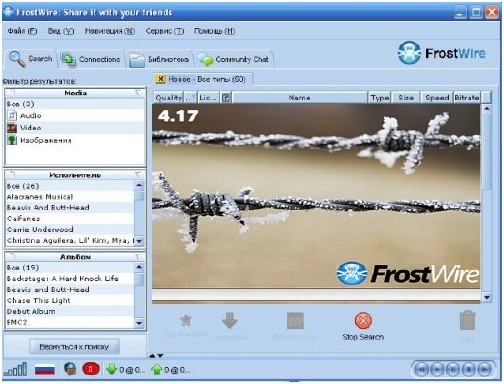Viewport: 504px width, 384px height.
Task: Select Christina Aguilera artist entry
Action: 70,240
